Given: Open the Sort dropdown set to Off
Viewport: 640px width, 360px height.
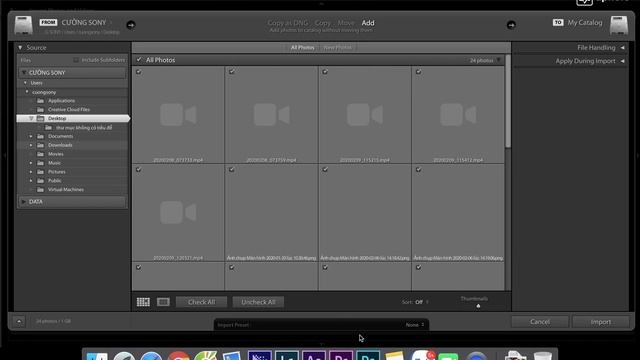Looking at the screenshot, I should click(x=422, y=302).
